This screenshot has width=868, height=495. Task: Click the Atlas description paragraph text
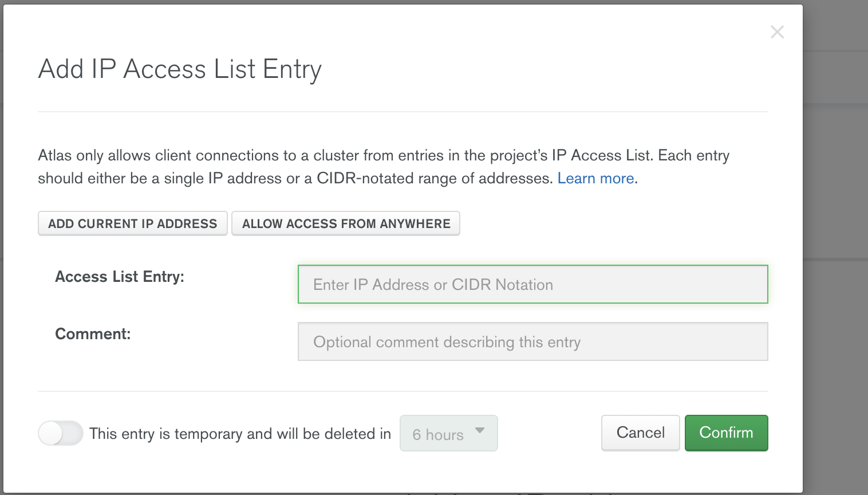pyautogui.click(x=384, y=167)
